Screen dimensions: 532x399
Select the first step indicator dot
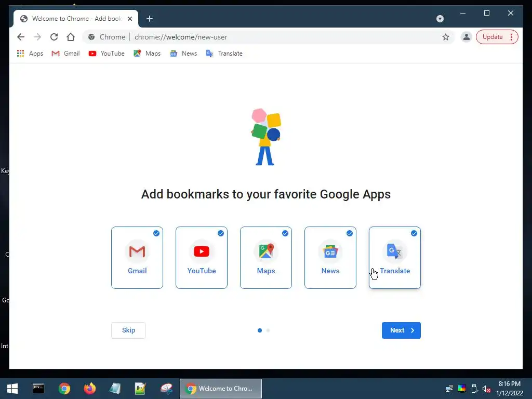pyautogui.click(x=260, y=330)
